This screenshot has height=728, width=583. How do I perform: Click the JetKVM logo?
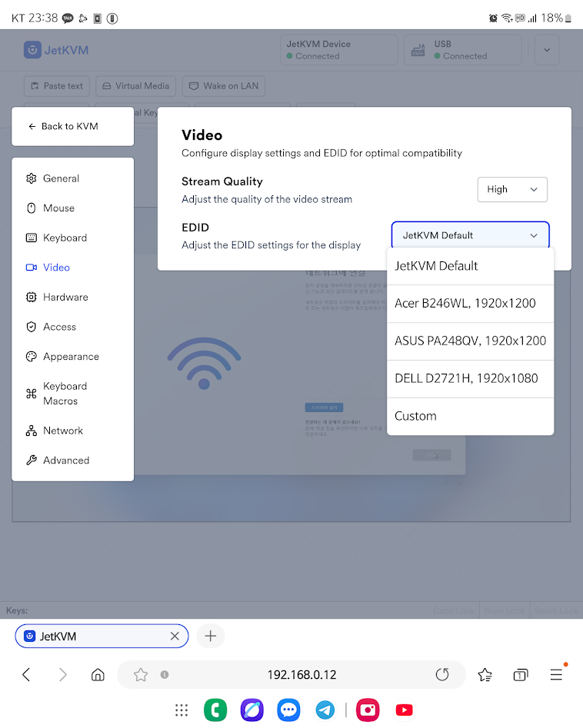tap(56, 50)
